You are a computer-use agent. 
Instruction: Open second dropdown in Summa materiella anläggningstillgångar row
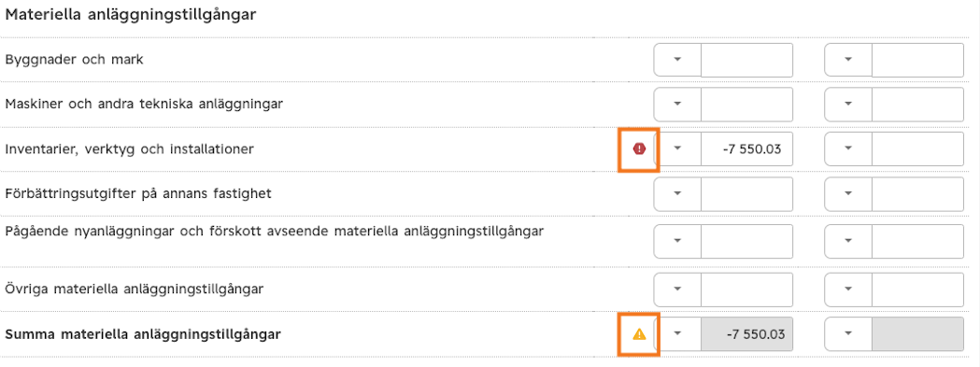[x=848, y=334]
